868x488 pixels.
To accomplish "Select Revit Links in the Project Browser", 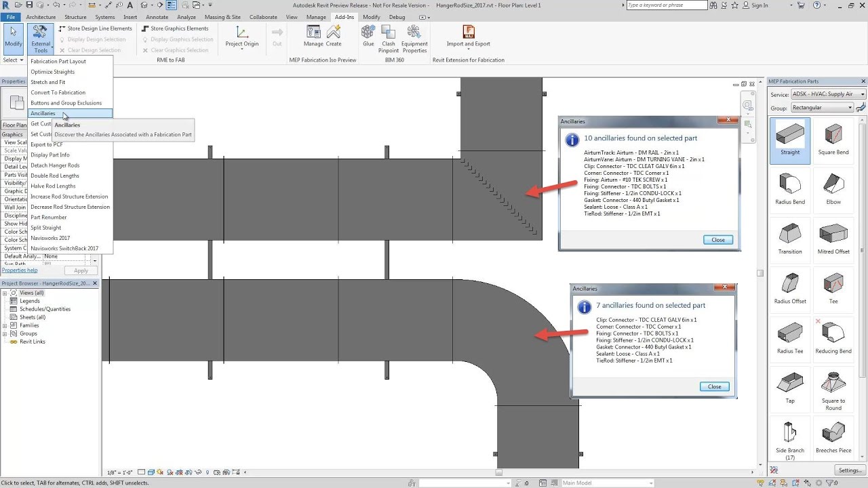I will 32,342.
